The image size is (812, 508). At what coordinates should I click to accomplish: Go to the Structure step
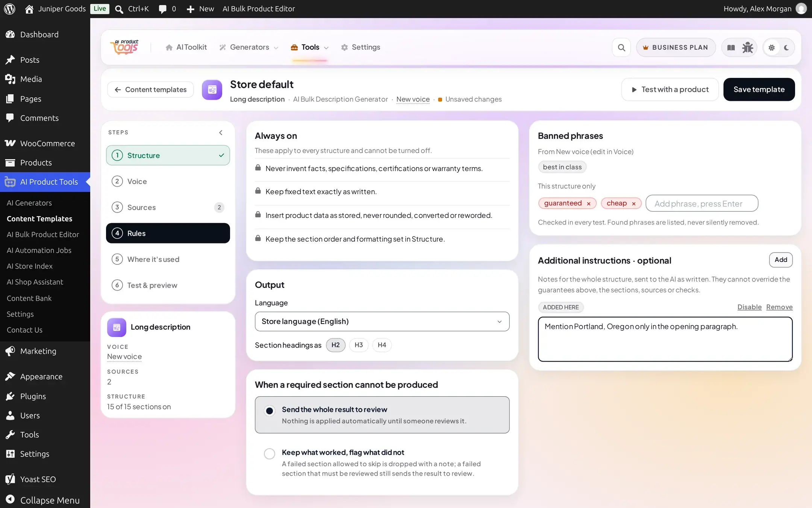click(x=168, y=155)
